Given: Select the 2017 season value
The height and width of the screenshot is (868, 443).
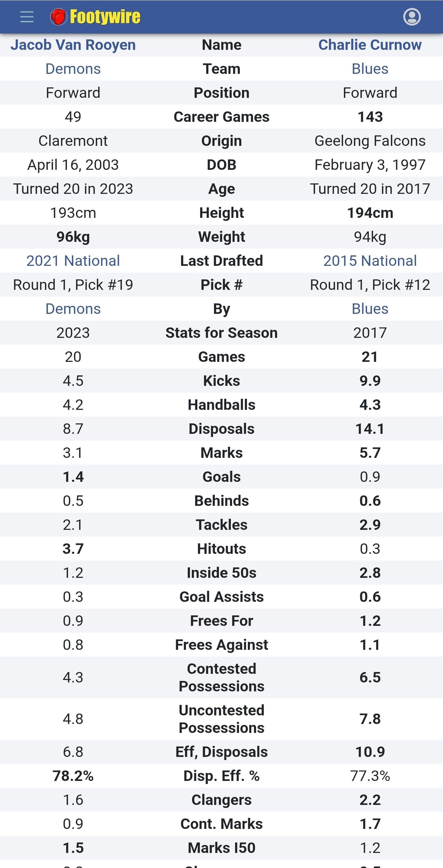Looking at the screenshot, I should (370, 333).
